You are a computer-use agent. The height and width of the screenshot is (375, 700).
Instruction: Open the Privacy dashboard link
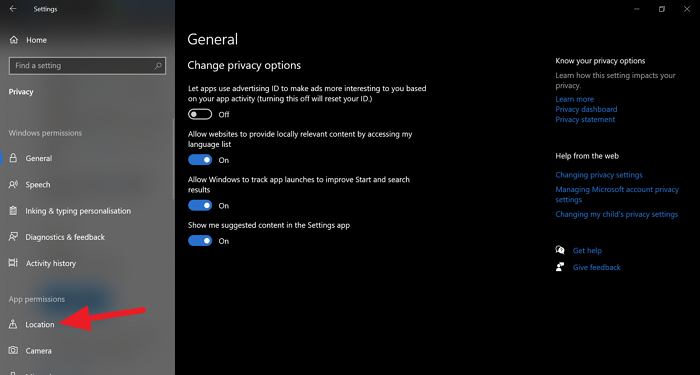coord(586,109)
